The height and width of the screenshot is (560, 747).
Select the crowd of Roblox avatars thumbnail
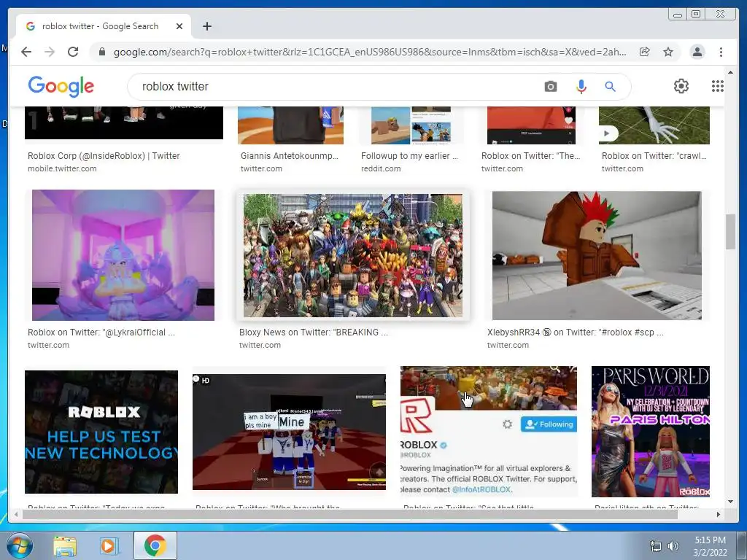(x=352, y=255)
